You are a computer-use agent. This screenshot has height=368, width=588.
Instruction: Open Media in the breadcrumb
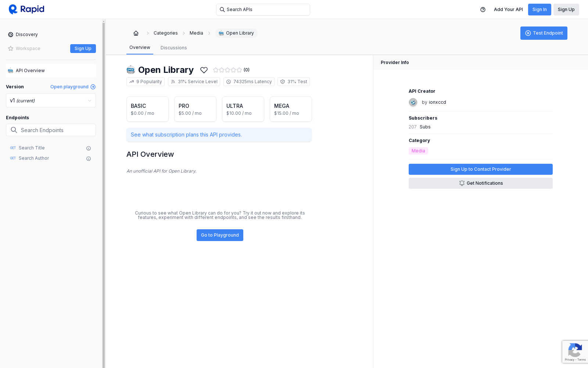tap(196, 33)
